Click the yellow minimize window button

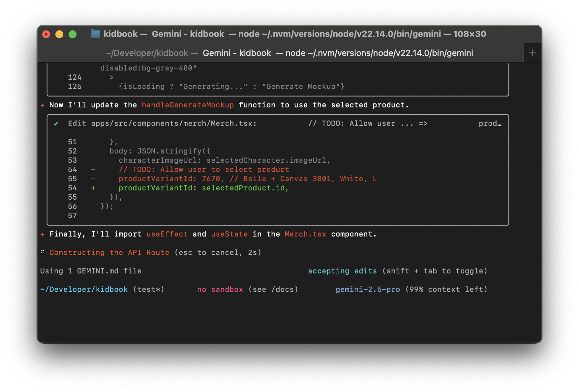point(59,34)
